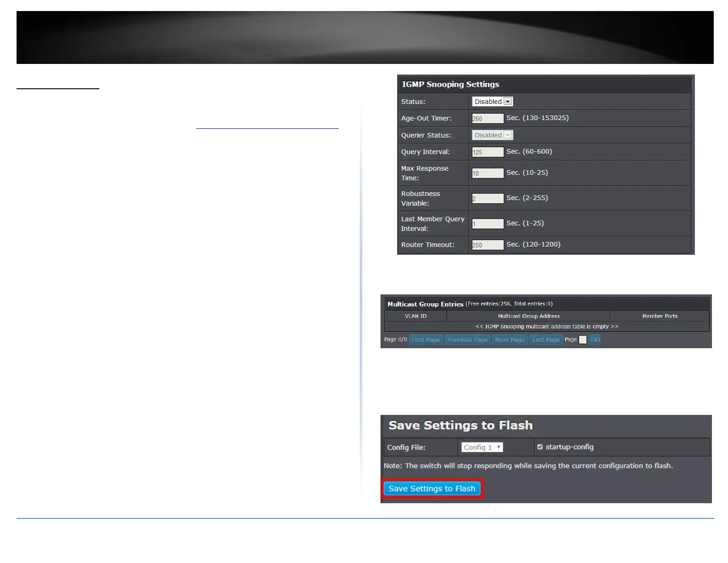728x563 pixels.
Task: Open the IGMP Snooping Status dropdown
Action: point(492,102)
